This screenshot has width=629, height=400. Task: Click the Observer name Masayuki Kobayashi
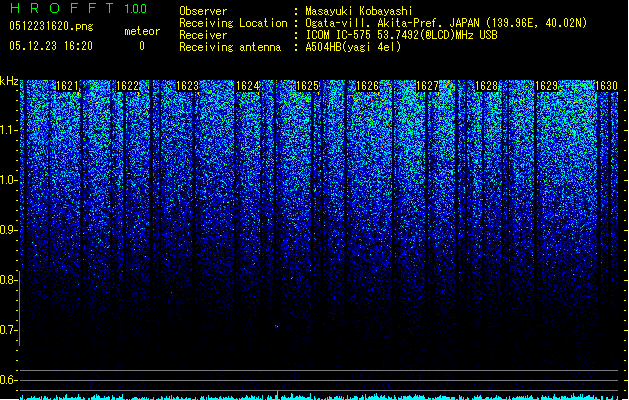358,11
